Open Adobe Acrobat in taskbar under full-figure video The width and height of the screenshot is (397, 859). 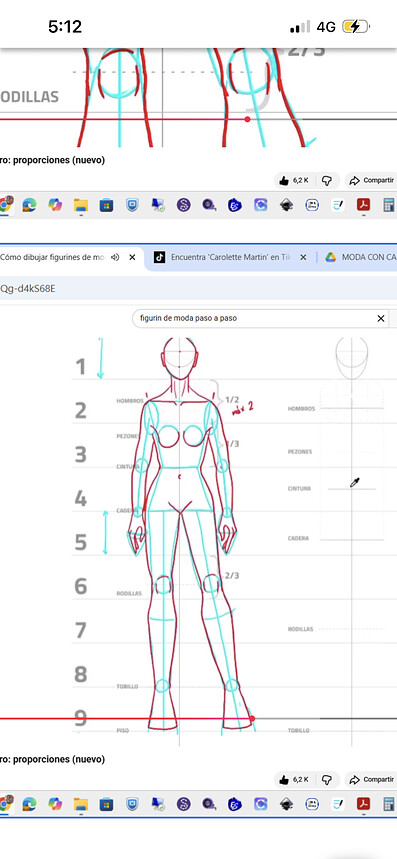(x=364, y=804)
